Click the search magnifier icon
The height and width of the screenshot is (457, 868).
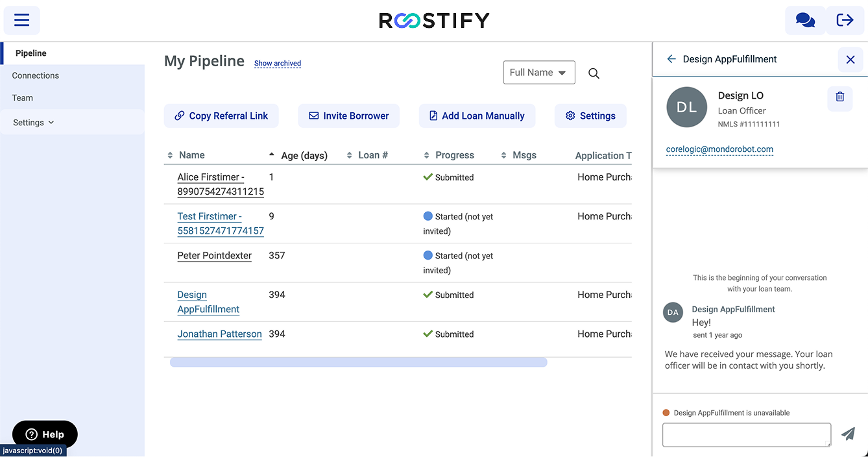[x=594, y=73]
